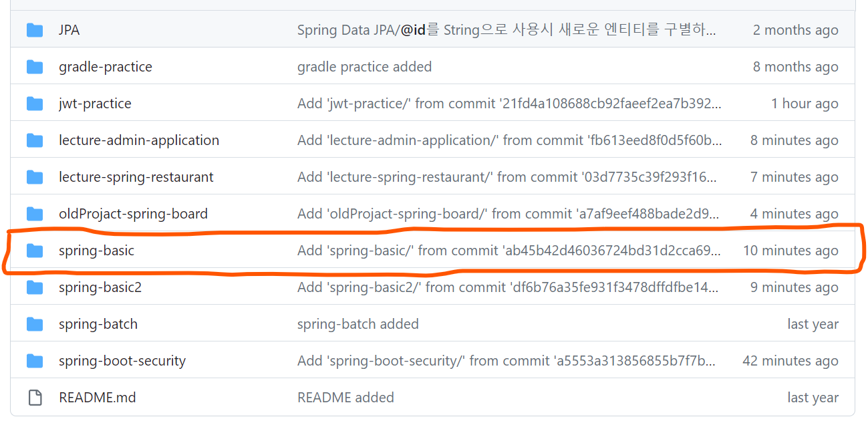Viewport: 868px width, 423px height.
Task: Click the oldProjact-spring-board folder icon
Action: tap(35, 214)
